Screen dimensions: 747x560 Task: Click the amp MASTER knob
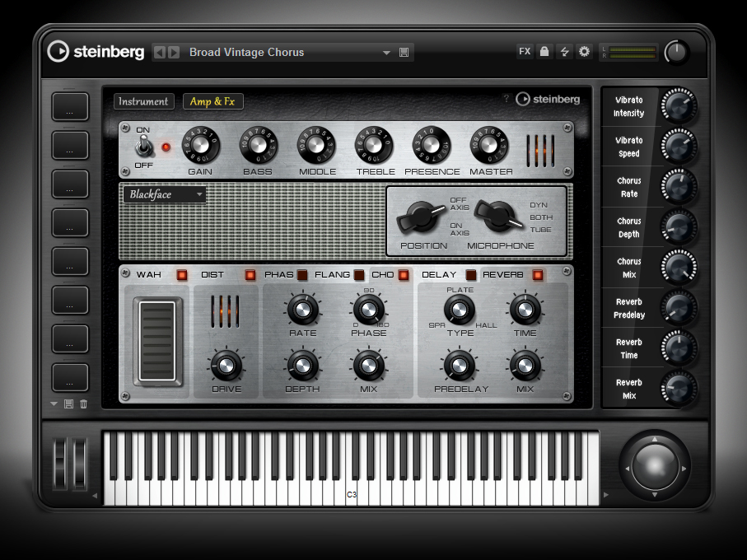[489, 145]
